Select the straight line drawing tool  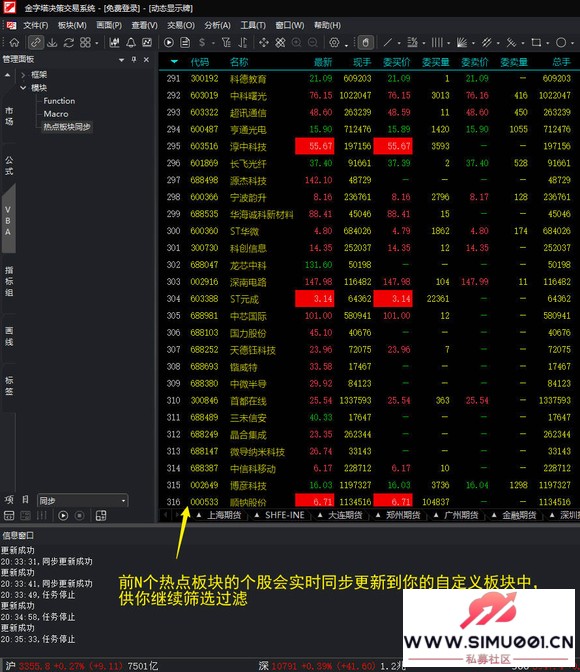(x=388, y=42)
